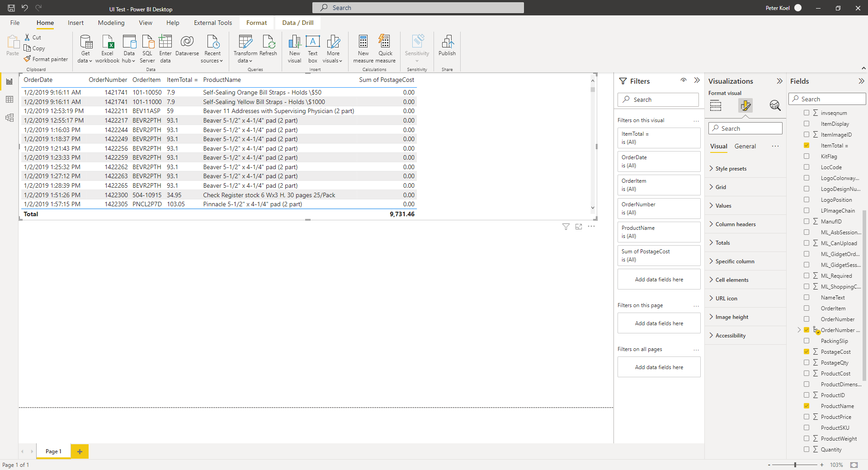Click the Format painter tool
Viewport: 868px width, 470px height.
46,59
